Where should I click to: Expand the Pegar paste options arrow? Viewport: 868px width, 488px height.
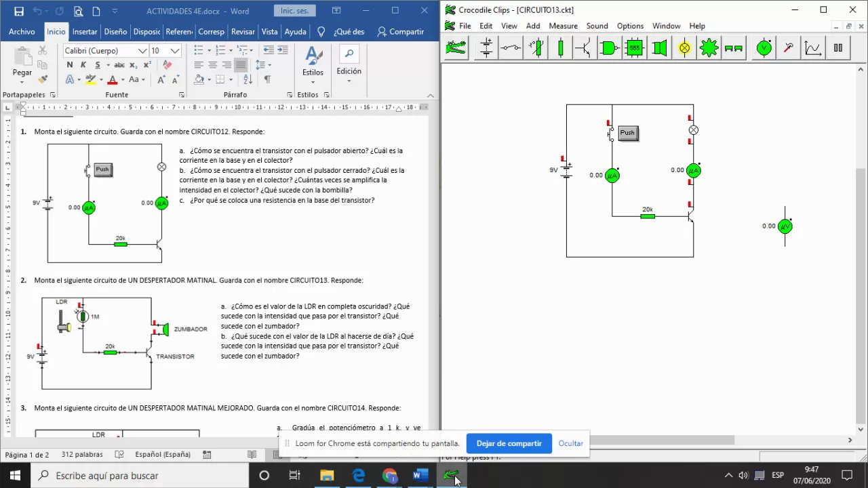(x=22, y=81)
